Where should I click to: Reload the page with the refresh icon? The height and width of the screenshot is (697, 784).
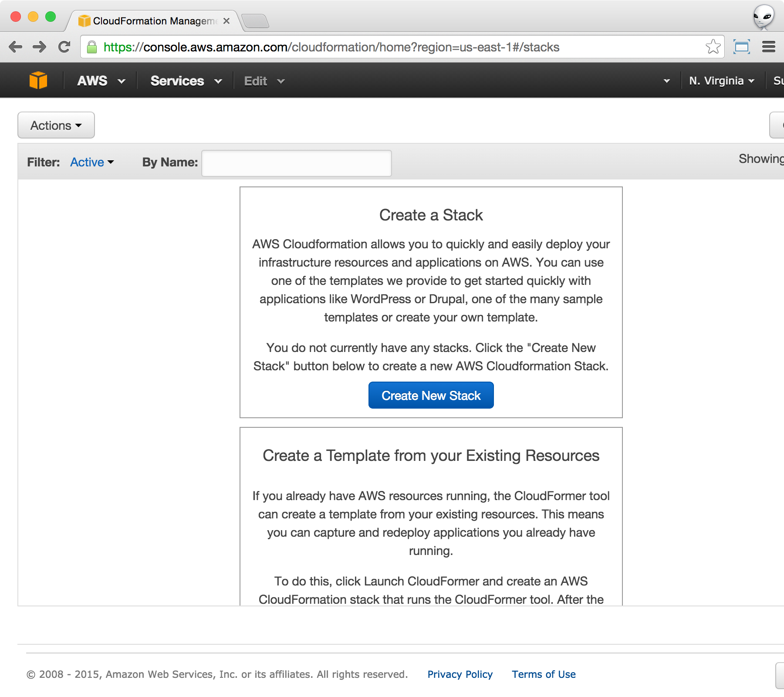pos(64,47)
